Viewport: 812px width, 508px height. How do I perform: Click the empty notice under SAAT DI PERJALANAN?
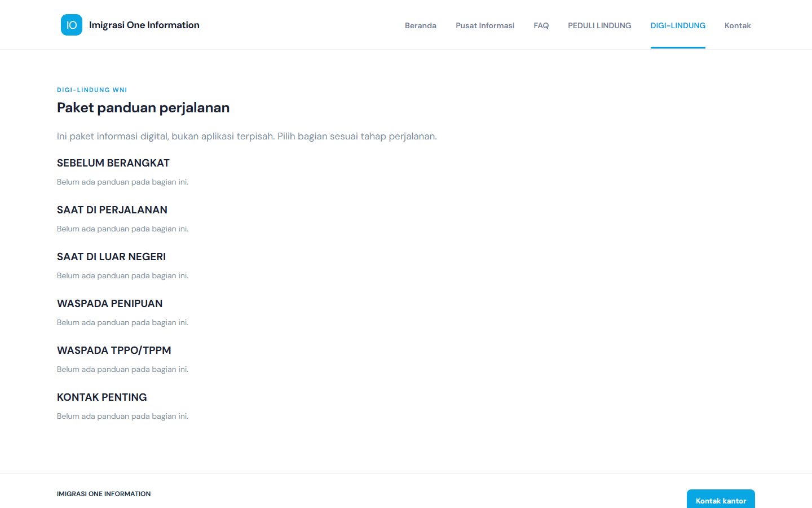(x=122, y=229)
